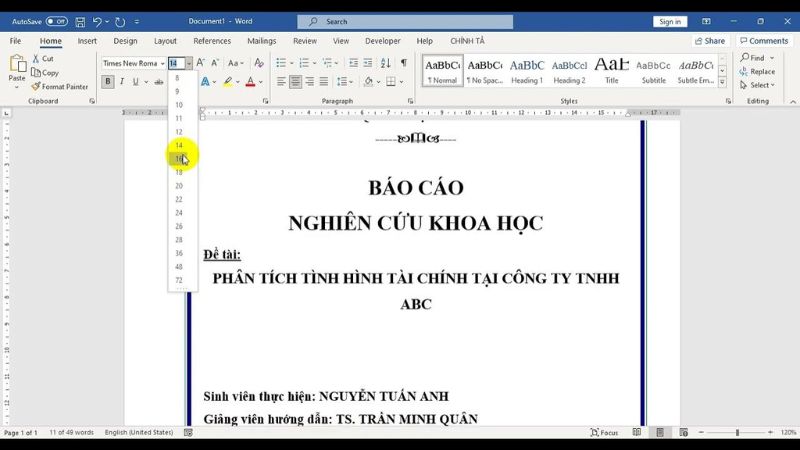The width and height of the screenshot is (800, 450).
Task: Apply the Heading 1 style
Action: click(x=527, y=70)
